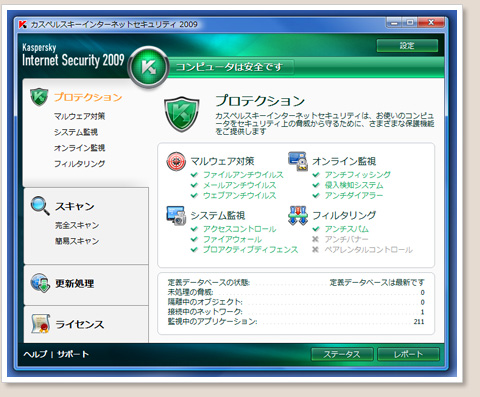Click the red target マルウェア対策 icon

(176, 161)
